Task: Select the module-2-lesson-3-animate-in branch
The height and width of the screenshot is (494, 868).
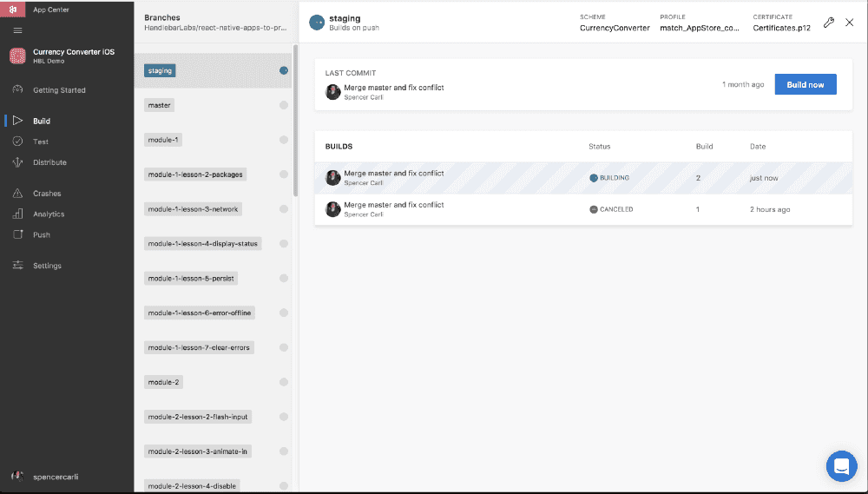Action: click(198, 451)
